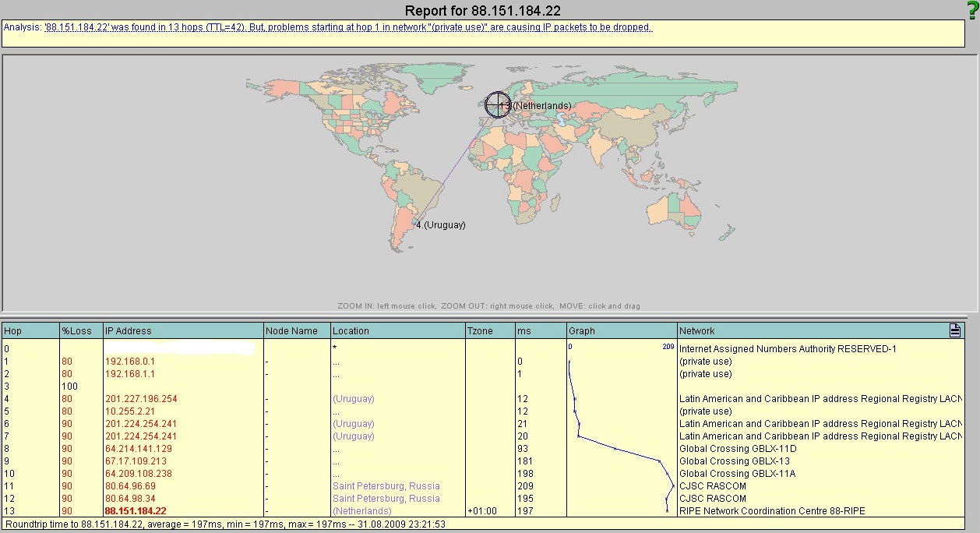This screenshot has width=980, height=533.
Task: Click the latency graph point at hop 11
Action: (x=672, y=486)
